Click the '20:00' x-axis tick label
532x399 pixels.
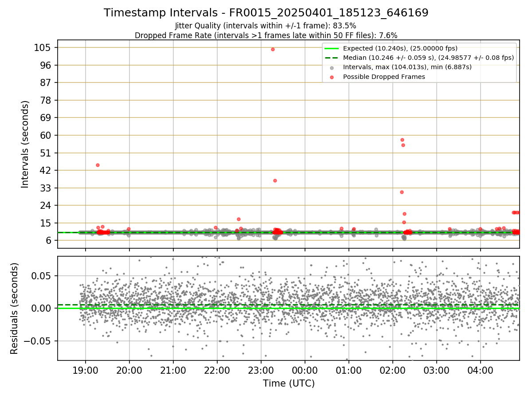[129, 370]
